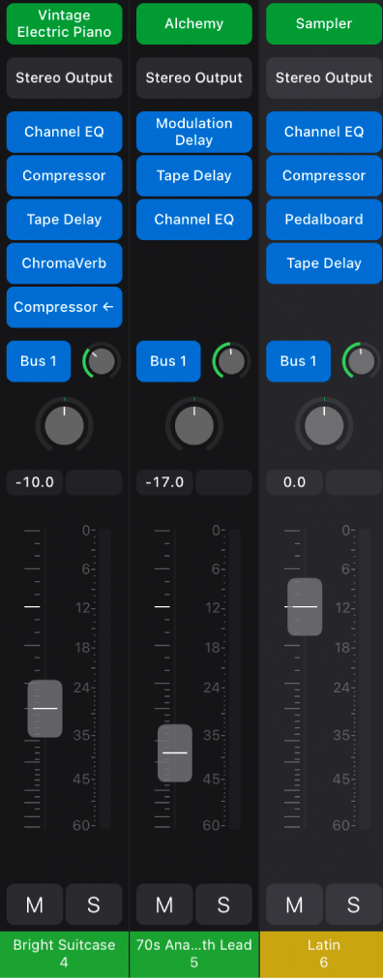Open the Alchemy instrument plug-in
The image size is (383, 980).
194,24
